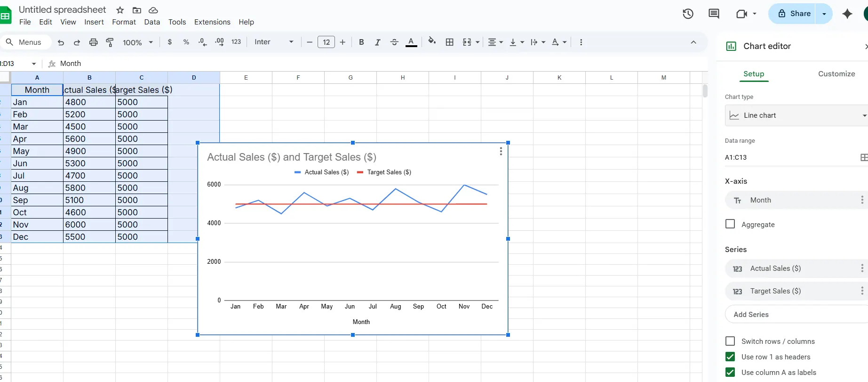Open the Chart type dropdown

tap(796, 115)
